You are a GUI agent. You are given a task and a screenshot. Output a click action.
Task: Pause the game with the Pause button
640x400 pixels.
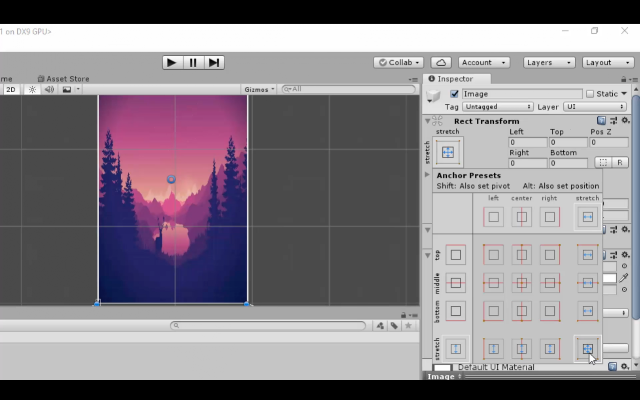[x=193, y=62]
